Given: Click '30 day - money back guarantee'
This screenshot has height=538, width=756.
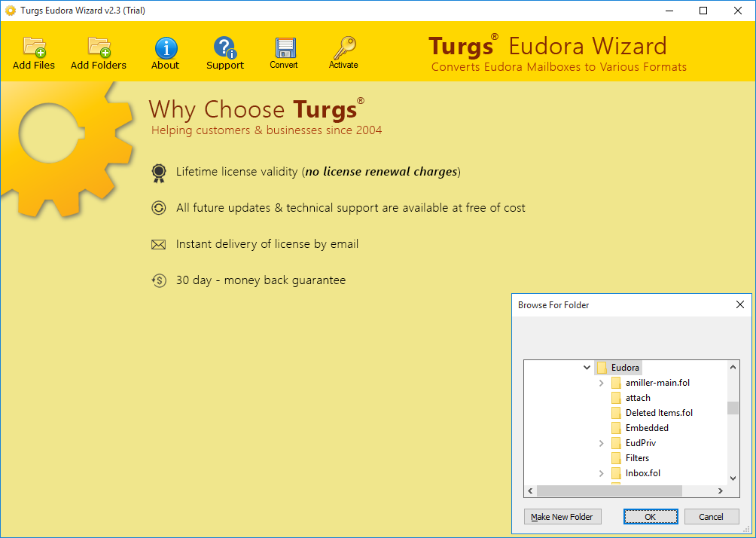Looking at the screenshot, I should point(261,280).
